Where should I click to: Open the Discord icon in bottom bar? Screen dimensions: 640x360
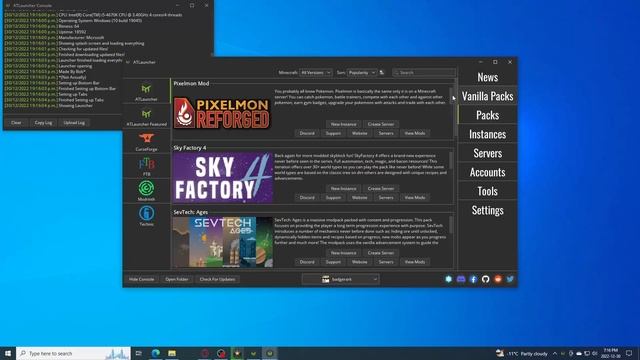[461, 279]
